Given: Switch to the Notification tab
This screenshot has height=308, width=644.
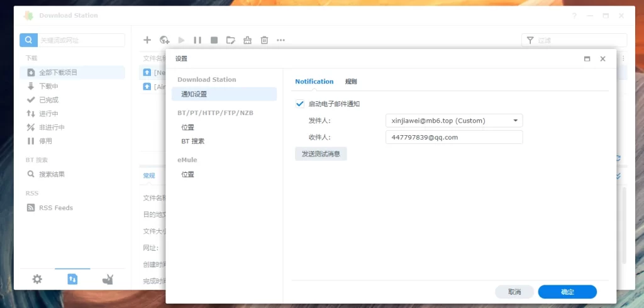Looking at the screenshot, I should tap(314, 81).
